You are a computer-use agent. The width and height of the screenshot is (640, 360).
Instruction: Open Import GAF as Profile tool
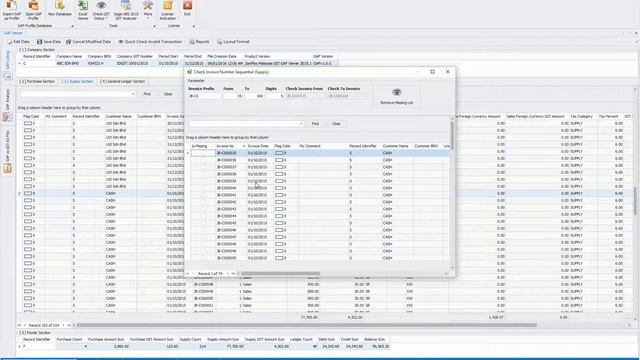[x=11, y=10]
